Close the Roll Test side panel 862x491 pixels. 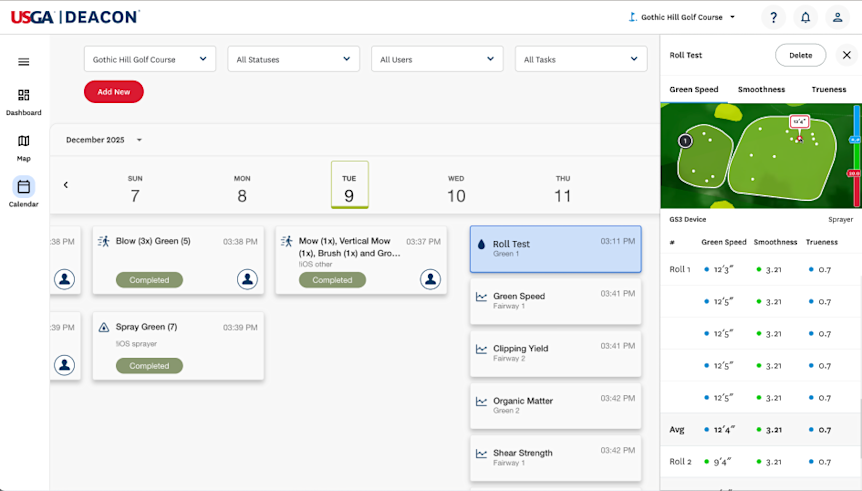pyautogui.click(x=847, y=55)
